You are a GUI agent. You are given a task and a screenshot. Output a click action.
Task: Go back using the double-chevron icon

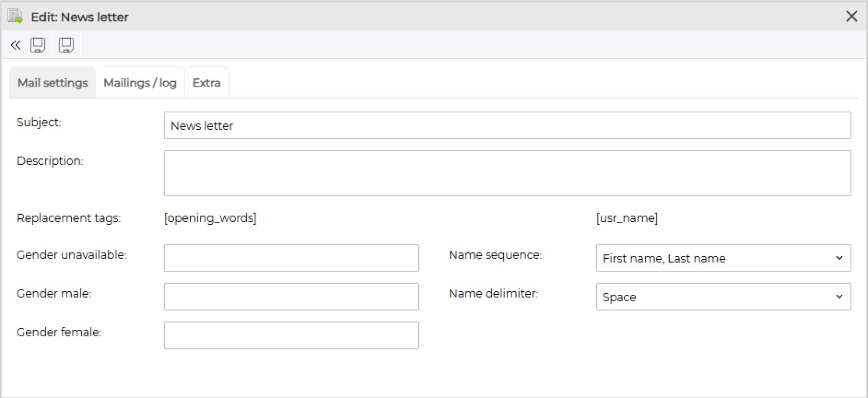[15, 45]
